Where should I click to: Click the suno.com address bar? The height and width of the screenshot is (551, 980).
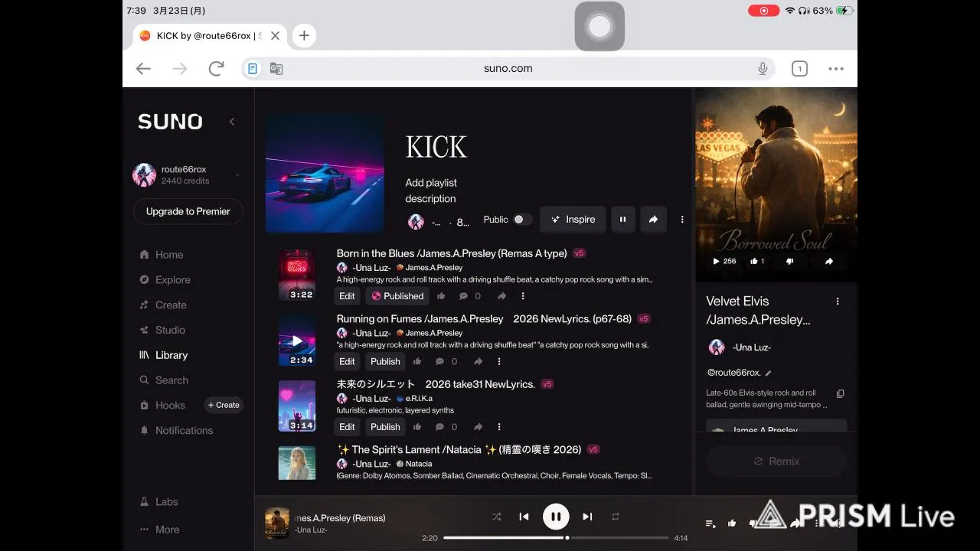[x=508, y=69]
